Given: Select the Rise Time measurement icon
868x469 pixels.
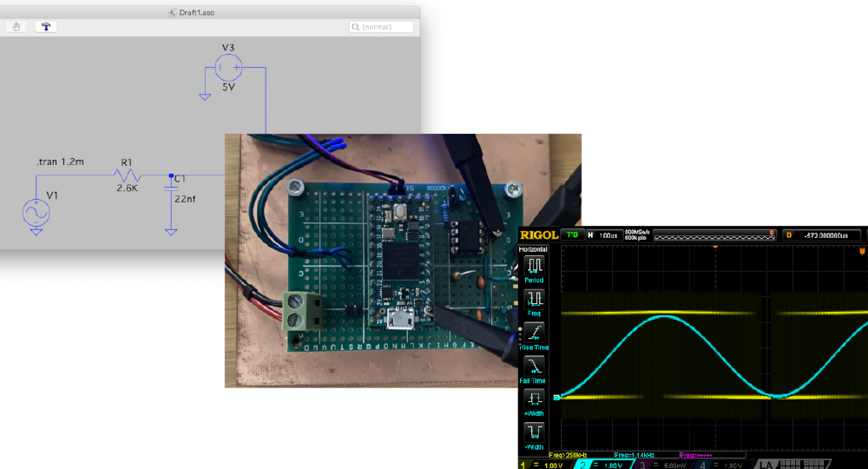Looking at the screenshot, I should pyautogui.click(x=535, y=332).
